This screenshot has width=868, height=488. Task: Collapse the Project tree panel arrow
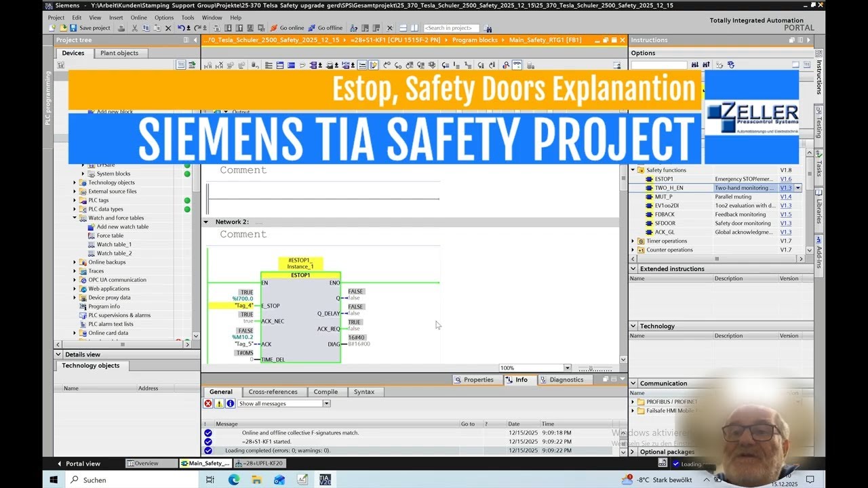[x=195, y=40]
